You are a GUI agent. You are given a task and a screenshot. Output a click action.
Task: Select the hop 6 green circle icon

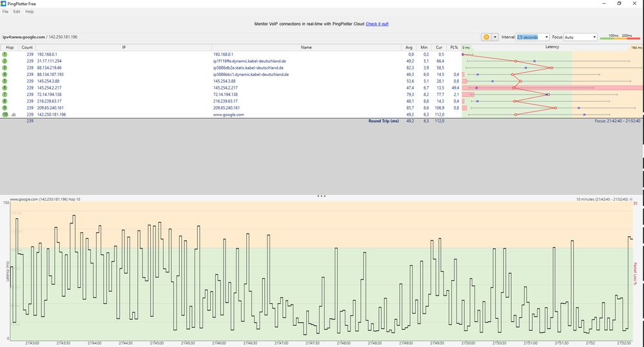[x=5, y=88]
